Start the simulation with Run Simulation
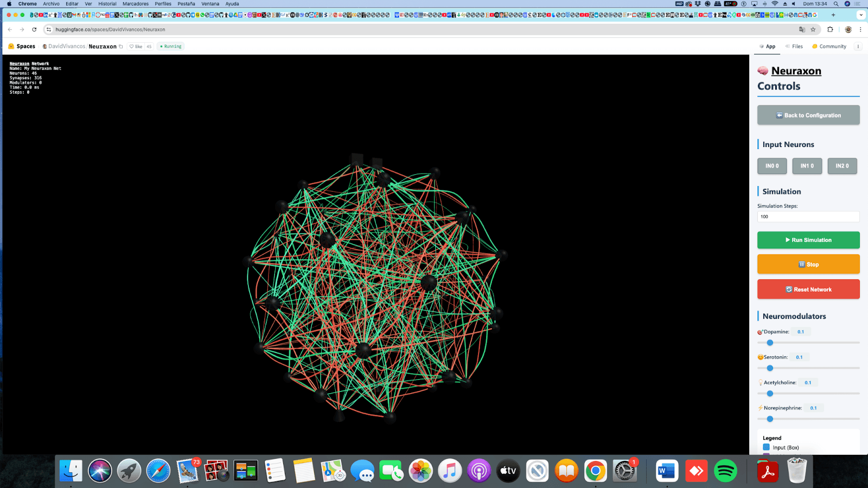The width and height of the screenshot is (868, 488). 808,240
